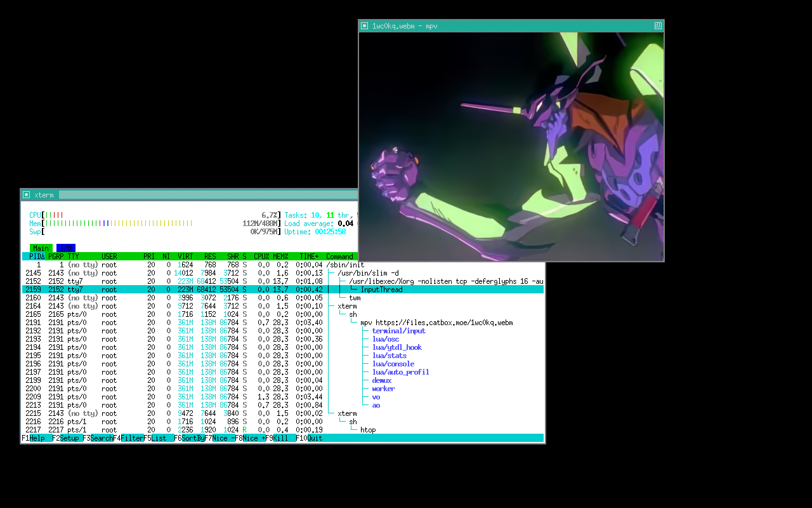Select the sh process with PID 2165
The image size is (812, 508).
point(284,314)
